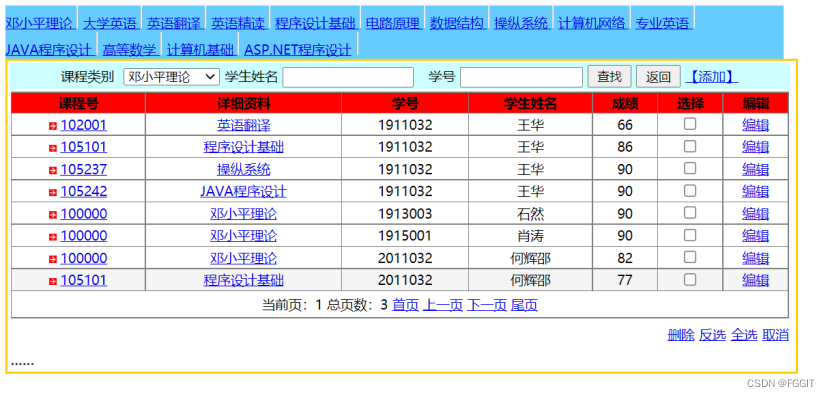Open course number link 105242
The width and height of the screenshot is (830, 397).
tap(84, 192)
